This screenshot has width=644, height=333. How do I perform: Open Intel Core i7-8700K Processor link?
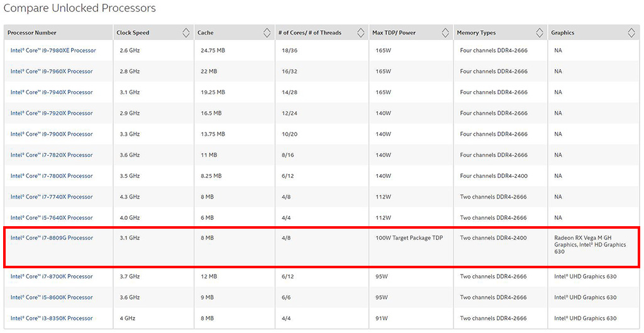point(52,276)
